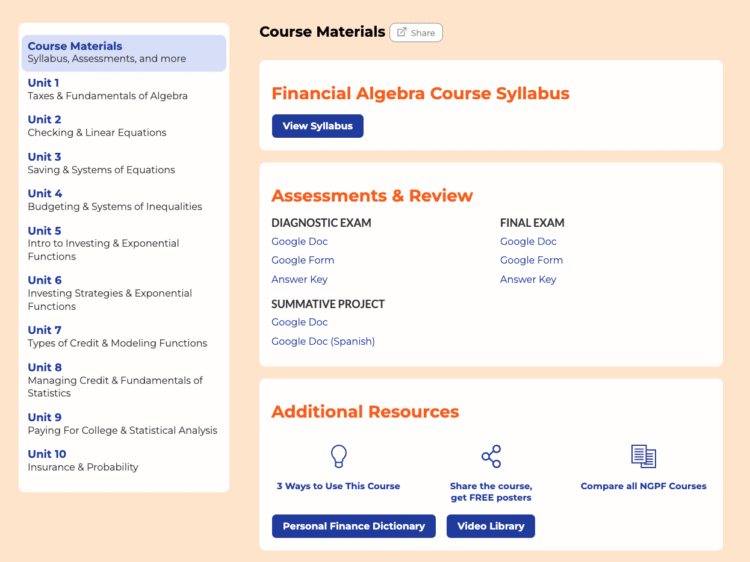Viewport: 750px width, 562px height.
Task: Open Summative Project Google Doc (Spanish)
Action: click(323, 342)
